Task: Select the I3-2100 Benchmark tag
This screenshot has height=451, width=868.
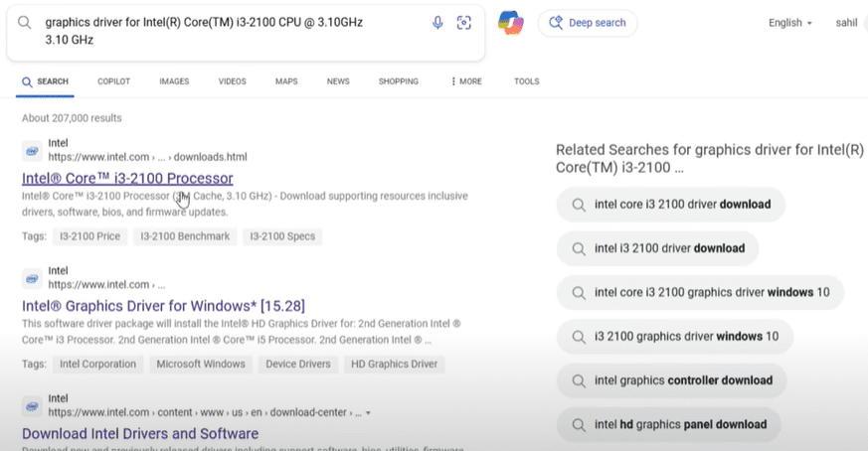Action: point(185,236)
